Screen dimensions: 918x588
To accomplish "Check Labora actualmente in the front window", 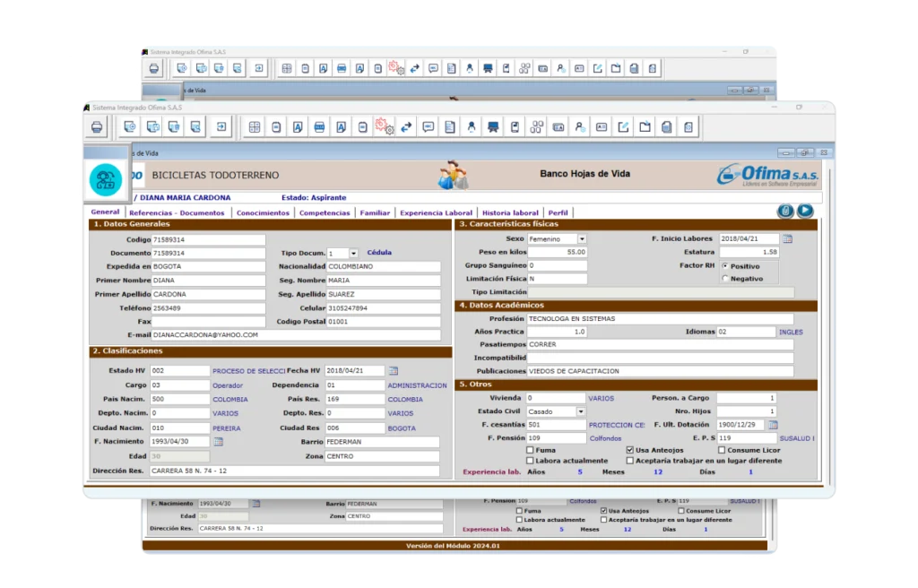I will (x=530, y=461).
